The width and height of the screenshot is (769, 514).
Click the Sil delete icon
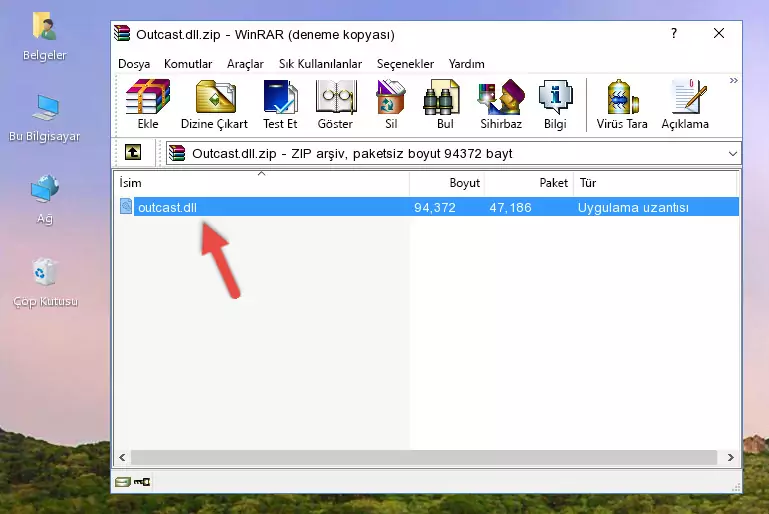click(391, 104)
